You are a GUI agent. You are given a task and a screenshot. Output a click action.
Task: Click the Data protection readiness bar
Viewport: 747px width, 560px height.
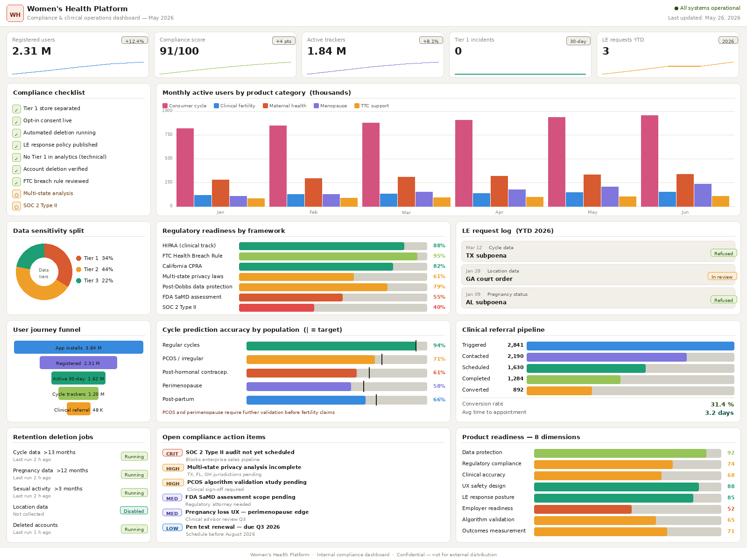tap(627, 453)
